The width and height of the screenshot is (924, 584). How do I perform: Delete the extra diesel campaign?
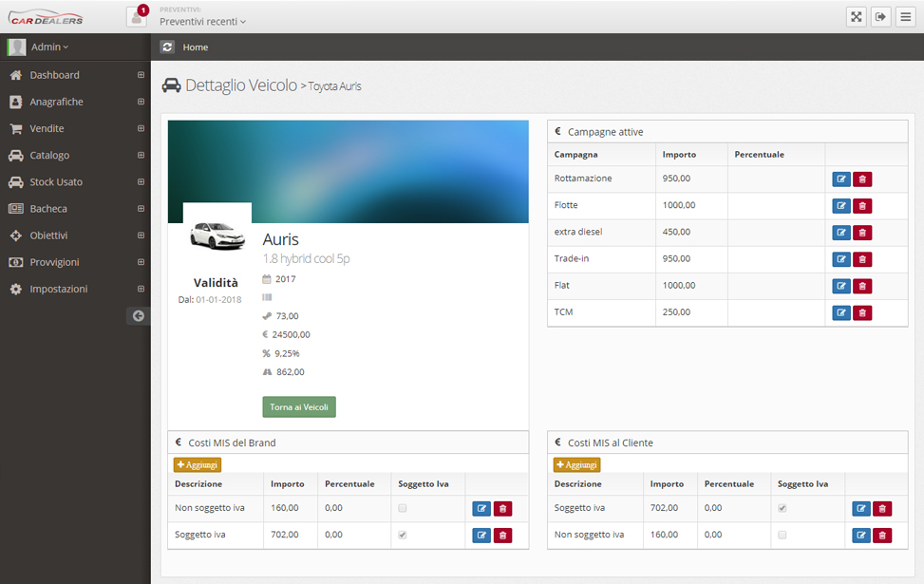[x=862, y=233]
